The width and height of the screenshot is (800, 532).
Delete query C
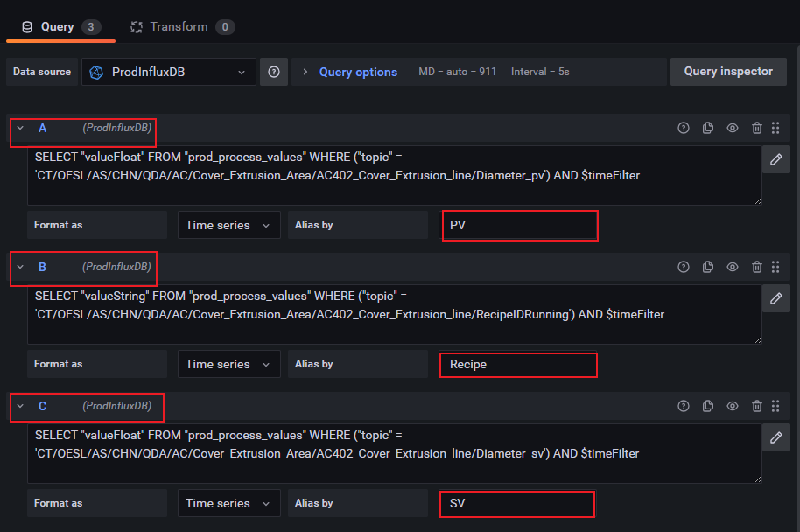click(x=756, y=406)
